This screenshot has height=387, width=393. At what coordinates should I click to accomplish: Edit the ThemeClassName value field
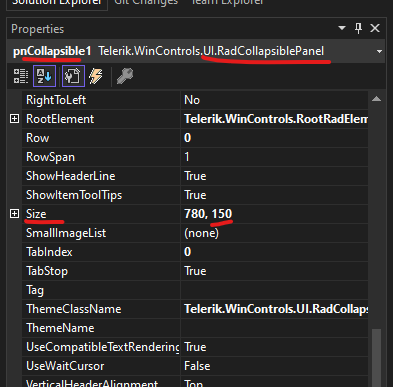click(274, 309)
